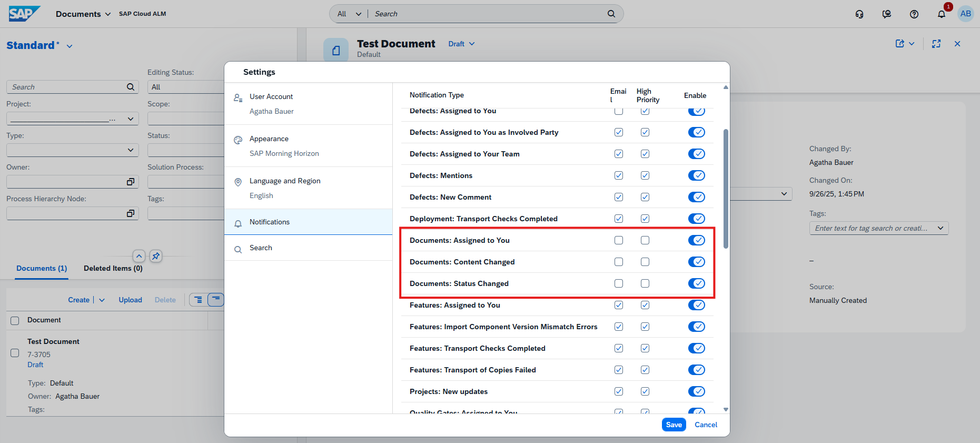Click the notification list scrollbar
Screen dimensions: 980x443
click(726, 189)
